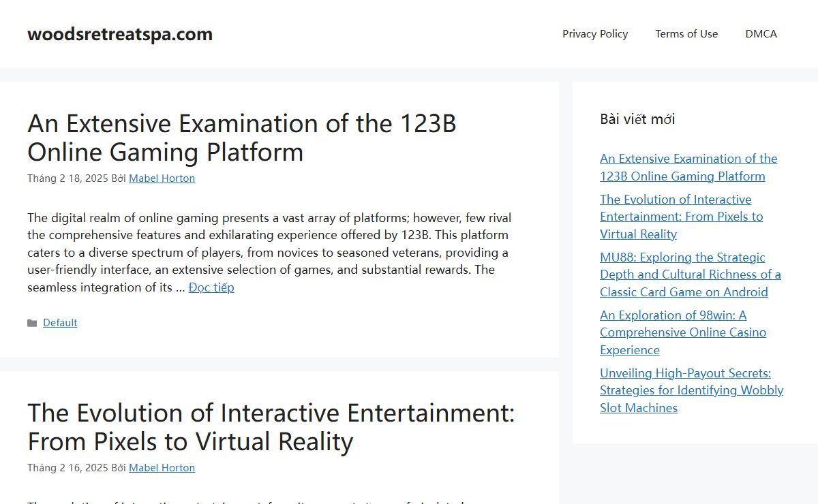
Task: Open the MU88 Classic Card Game sidebar link
Action: (690, 274)
